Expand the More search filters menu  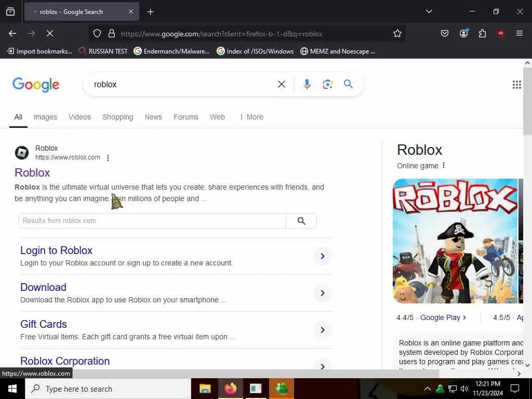(x=251, y=117)
